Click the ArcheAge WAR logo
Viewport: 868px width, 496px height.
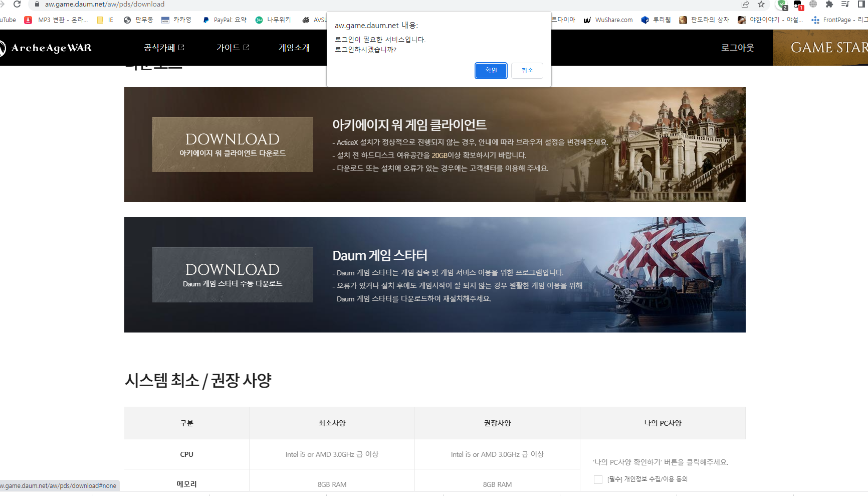point(46,48)
